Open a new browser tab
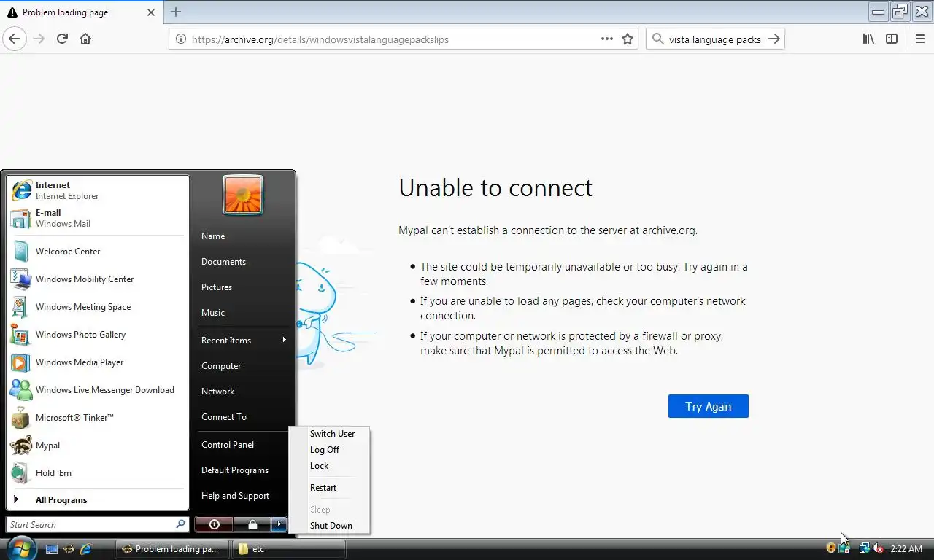934x560 pixels. click(x=176, y=12)
